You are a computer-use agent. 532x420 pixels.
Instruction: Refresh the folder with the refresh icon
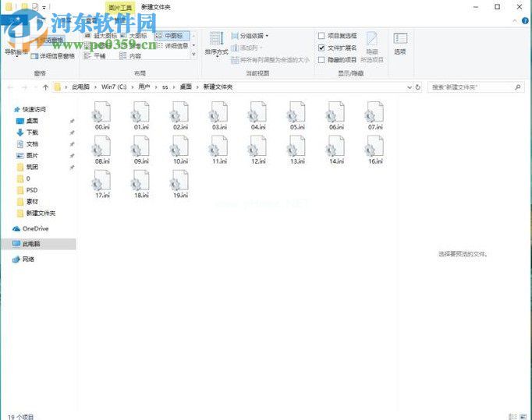coord(417,87)
